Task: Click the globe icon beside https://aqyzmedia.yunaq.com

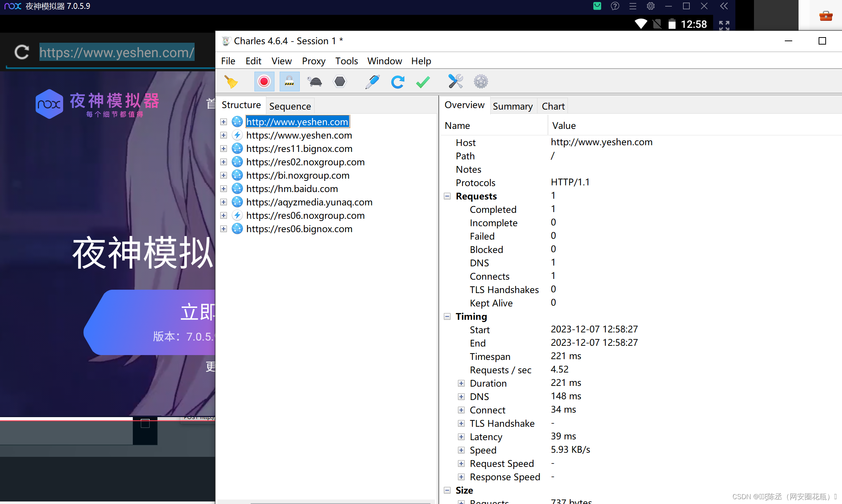Action: coord(237,202)
